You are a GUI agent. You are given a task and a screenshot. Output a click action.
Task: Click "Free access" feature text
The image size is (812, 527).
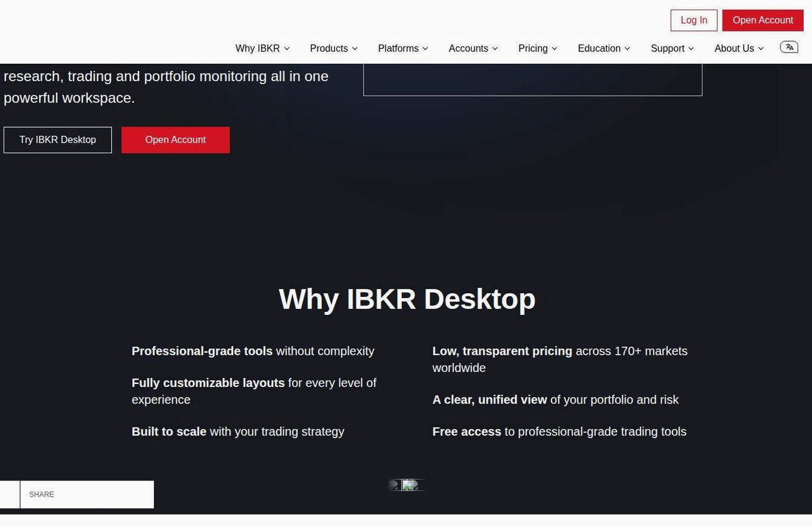click(467, 432)
